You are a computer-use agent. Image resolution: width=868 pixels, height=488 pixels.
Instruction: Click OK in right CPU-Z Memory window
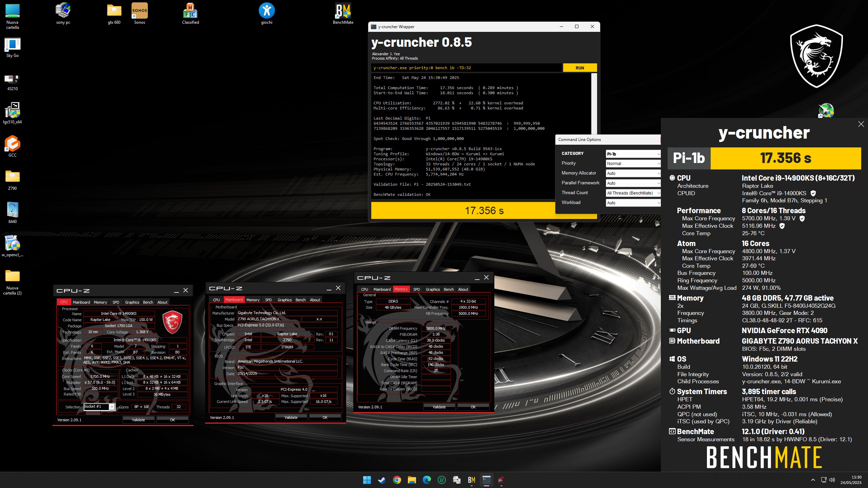pyautogui.click(x=473, y=407)
